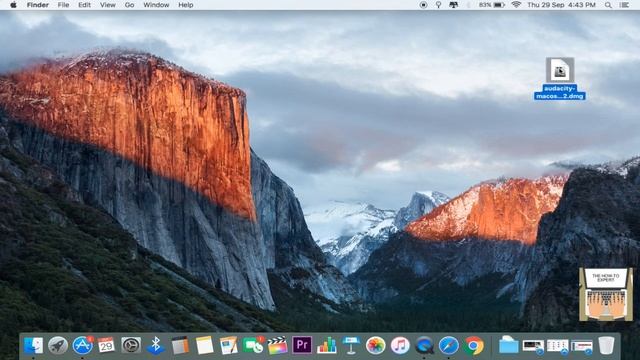Viewport: 640px width, 360px height.
Task: Open Finder from the Dock
Action: click(33, 345)
